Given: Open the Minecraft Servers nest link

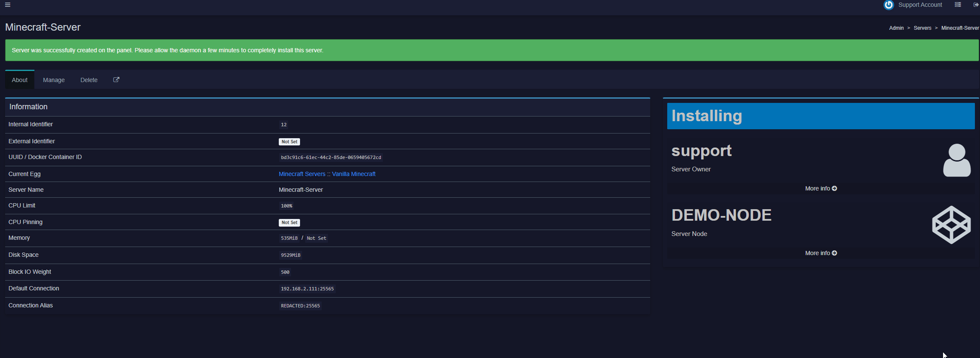Looking at the screenshot, I should (x=302, y=174).
